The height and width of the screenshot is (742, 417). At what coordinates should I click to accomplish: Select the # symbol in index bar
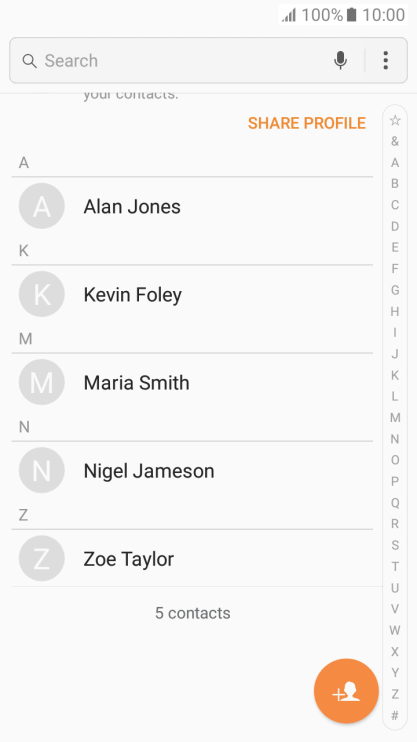click(x=395, y=716)
